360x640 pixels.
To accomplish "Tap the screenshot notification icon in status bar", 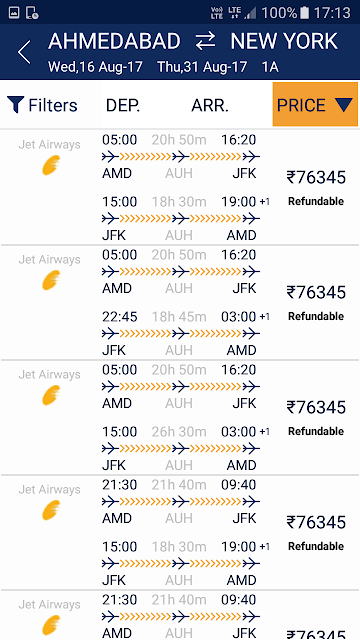I will coord(14,13).
